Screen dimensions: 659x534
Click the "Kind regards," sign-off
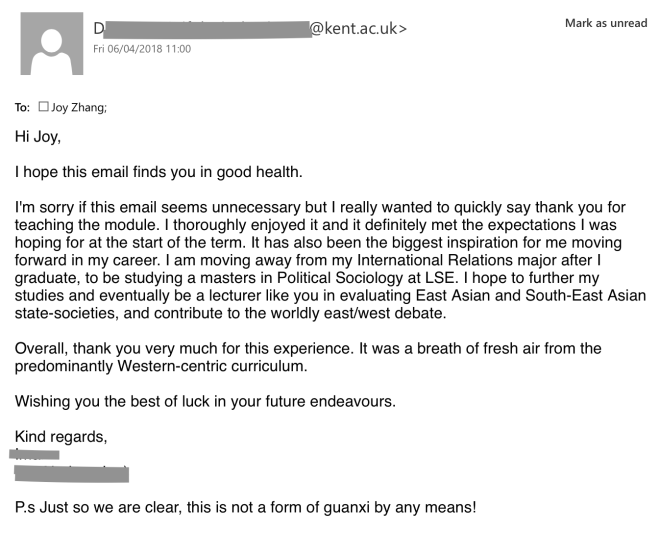tap(61, 438)
